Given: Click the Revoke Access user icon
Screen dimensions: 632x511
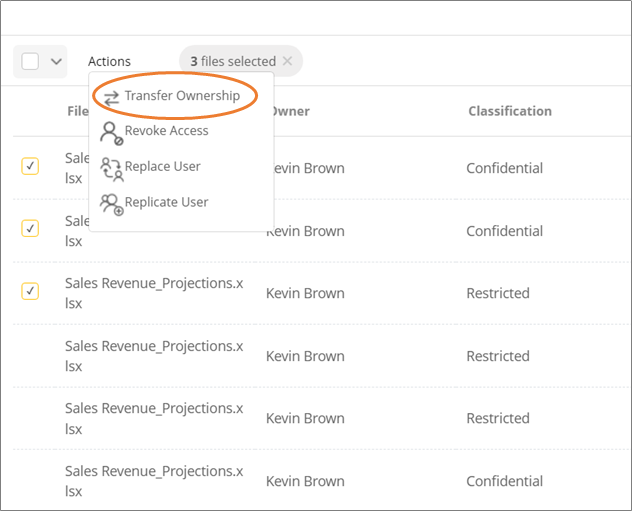Looking at the screenshot, I should (x=111, y=133).
